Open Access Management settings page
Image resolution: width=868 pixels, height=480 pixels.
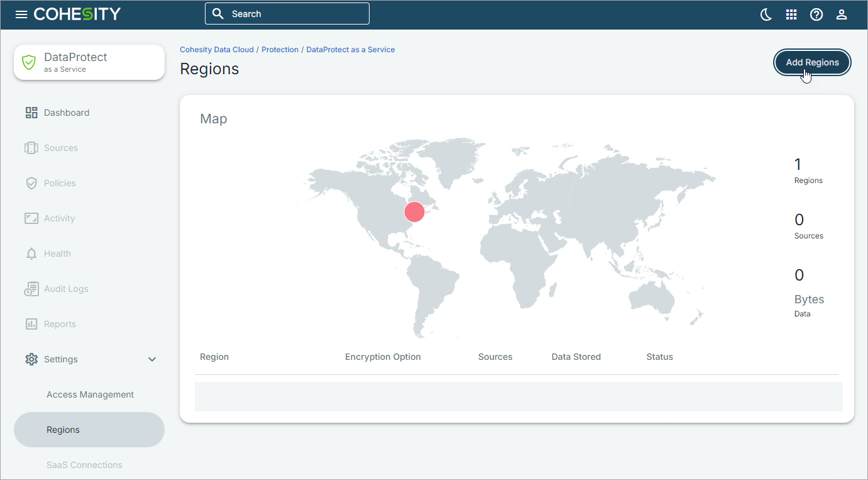click(x=90, y=394)
